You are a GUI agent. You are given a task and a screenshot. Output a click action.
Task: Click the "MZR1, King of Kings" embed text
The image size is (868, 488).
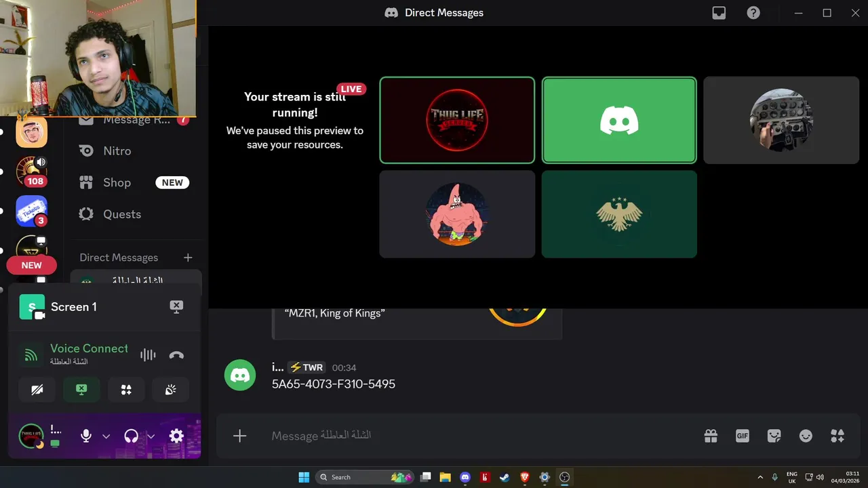pyautogui.click(x=335, y=313)
